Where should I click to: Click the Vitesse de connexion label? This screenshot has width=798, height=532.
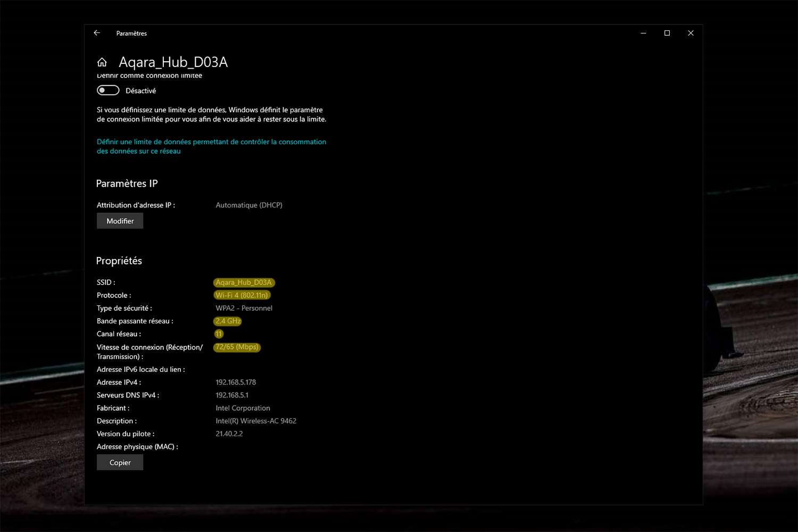pyautogui.click(x=149, y=352)
